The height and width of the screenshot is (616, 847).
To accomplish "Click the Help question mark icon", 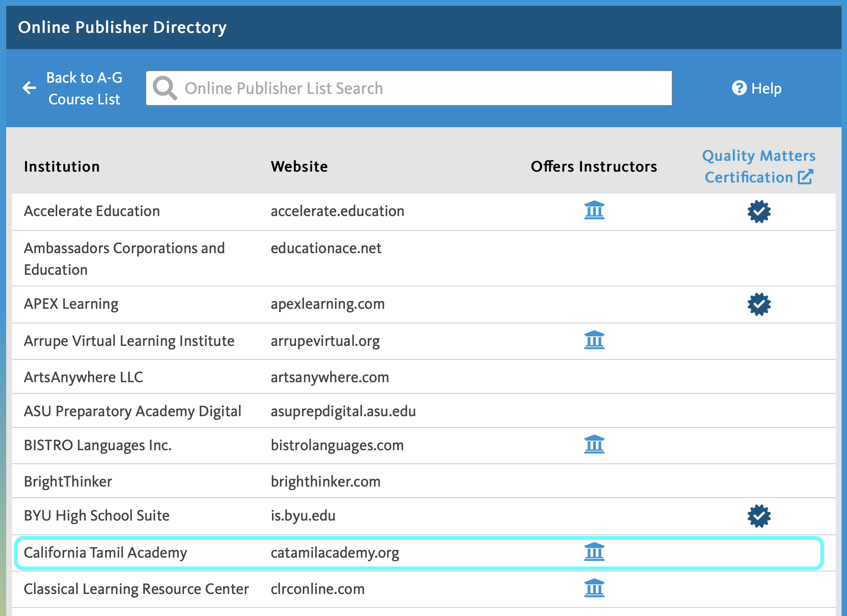I will pos(739,88).
